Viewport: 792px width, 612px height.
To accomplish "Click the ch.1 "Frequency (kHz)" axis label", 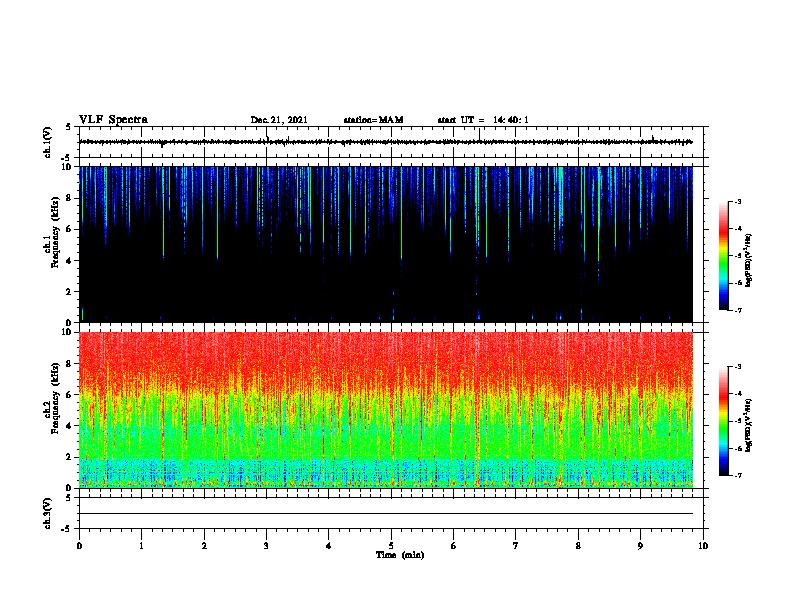I will (x=55, y=233).
